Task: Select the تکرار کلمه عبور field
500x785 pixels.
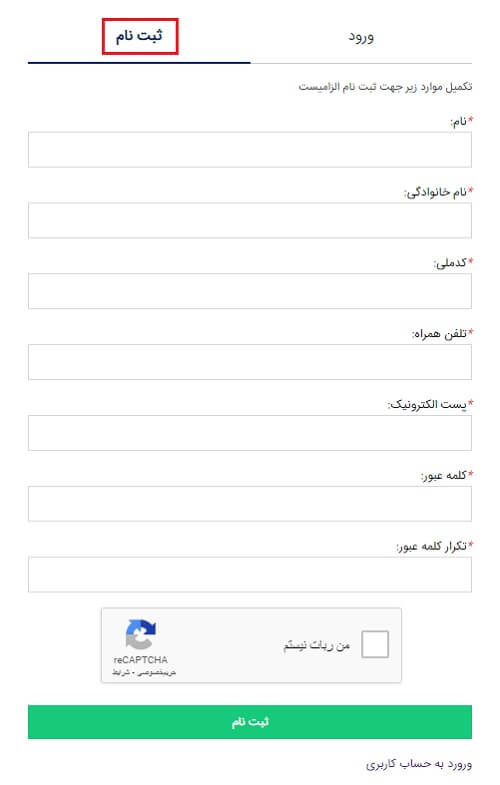Action: [250, 574]
